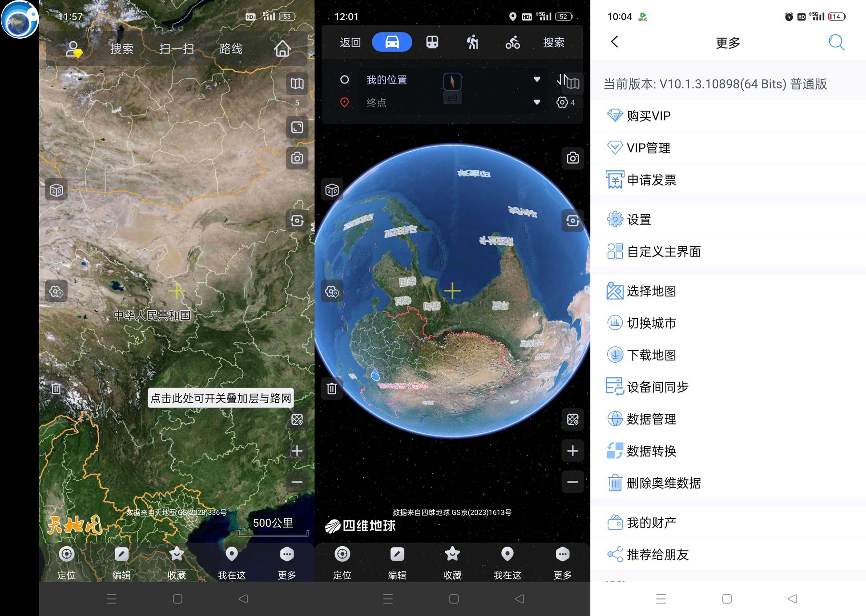Select driving mode car icon
Screen dimensions: 866x616
(392, 42)
